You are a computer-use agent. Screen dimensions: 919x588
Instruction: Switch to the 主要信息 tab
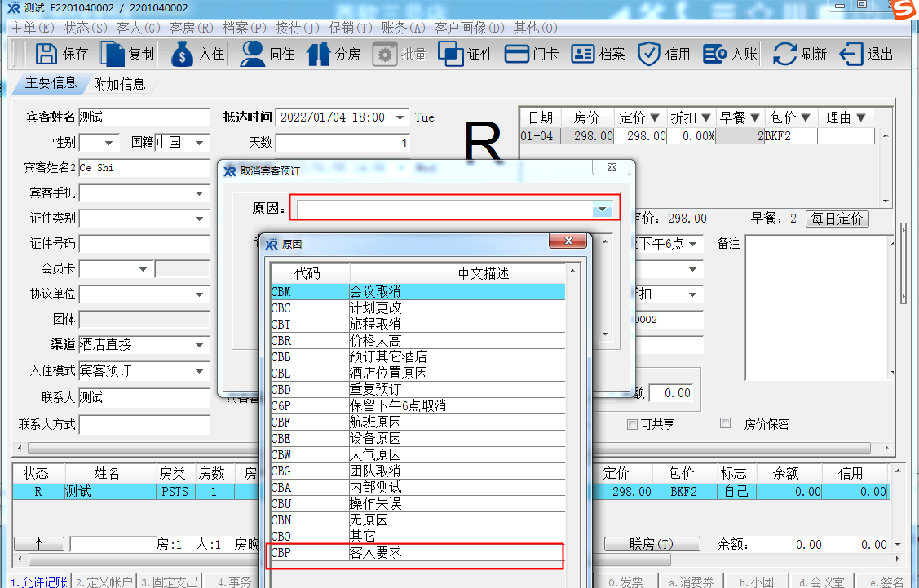51,83
